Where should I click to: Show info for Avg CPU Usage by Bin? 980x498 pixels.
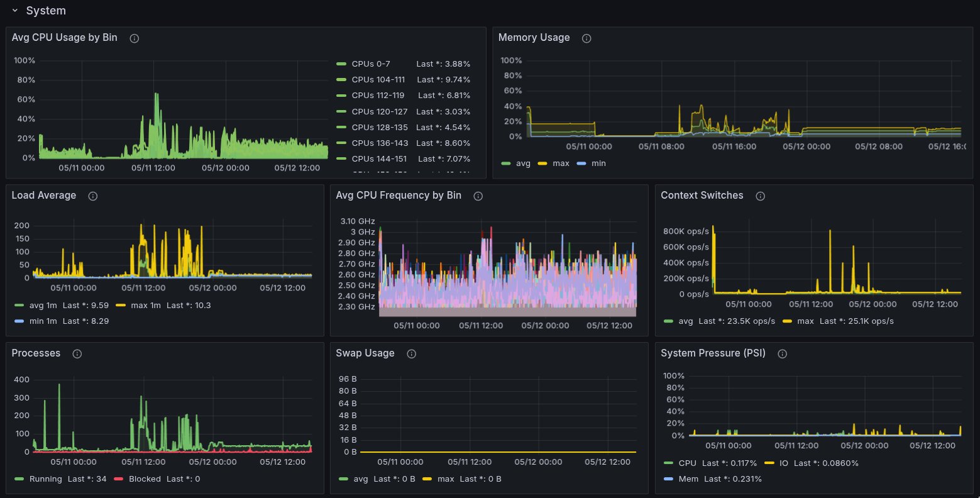(134, 38)
